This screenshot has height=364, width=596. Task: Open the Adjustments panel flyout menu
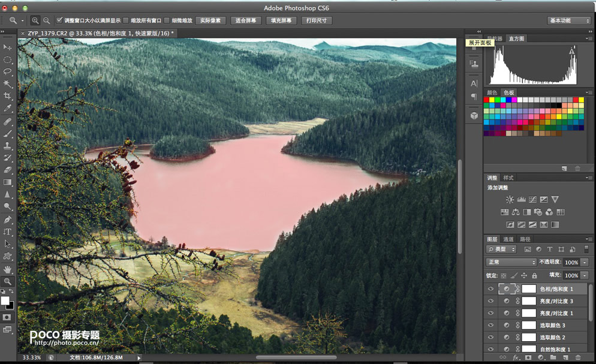[x=588, y=178]
